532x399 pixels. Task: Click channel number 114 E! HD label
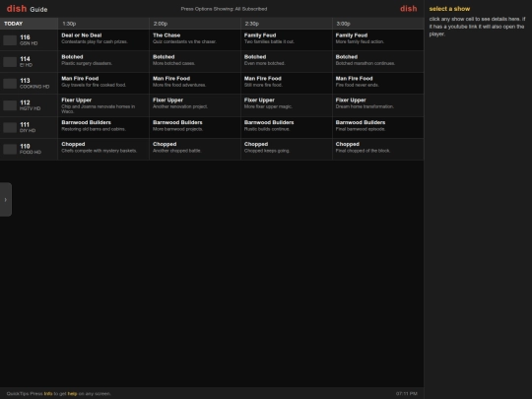pyautogui.click(x=27, y=62)
